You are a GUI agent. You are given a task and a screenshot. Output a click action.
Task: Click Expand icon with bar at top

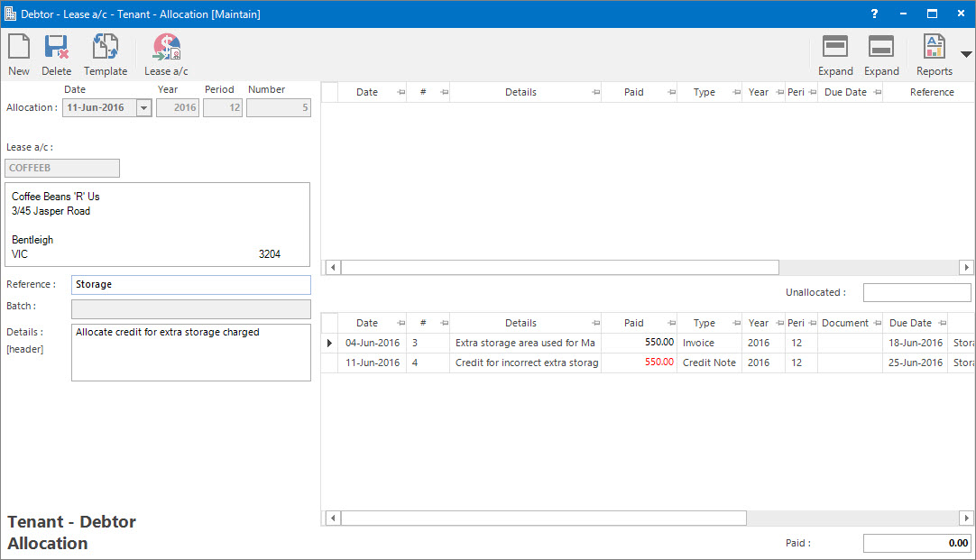[835, 55]
